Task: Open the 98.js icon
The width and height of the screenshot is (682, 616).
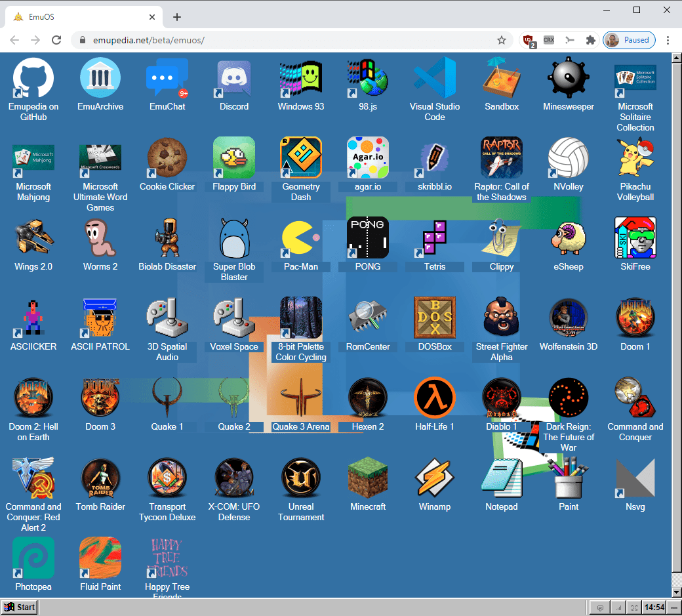Action: tap(368, 77)
